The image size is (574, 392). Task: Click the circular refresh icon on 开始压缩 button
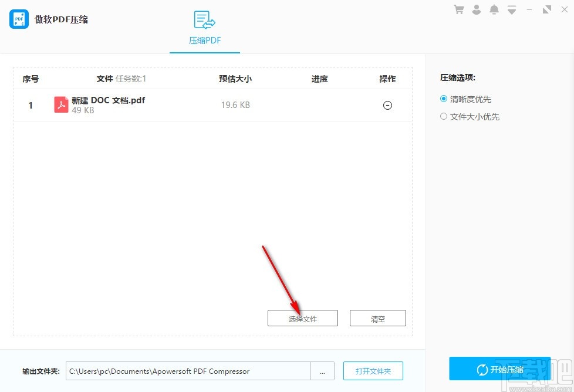[x=480, y=370]
